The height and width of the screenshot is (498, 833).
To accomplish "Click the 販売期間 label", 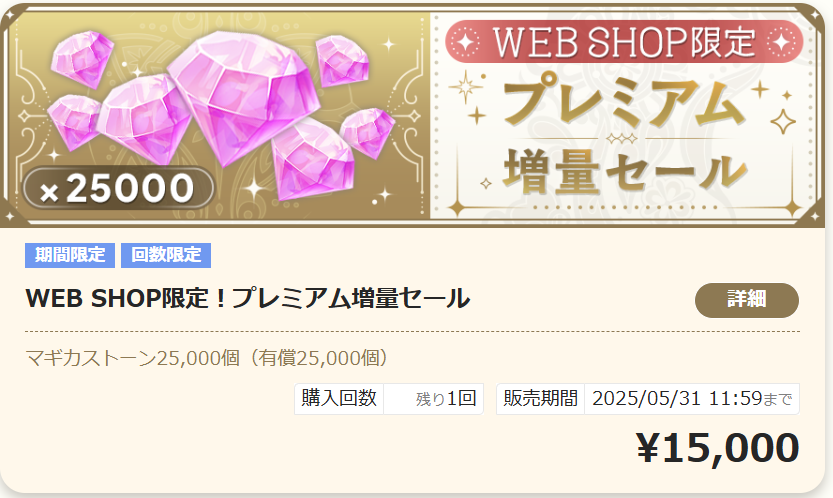I will [x=540, y=399].
